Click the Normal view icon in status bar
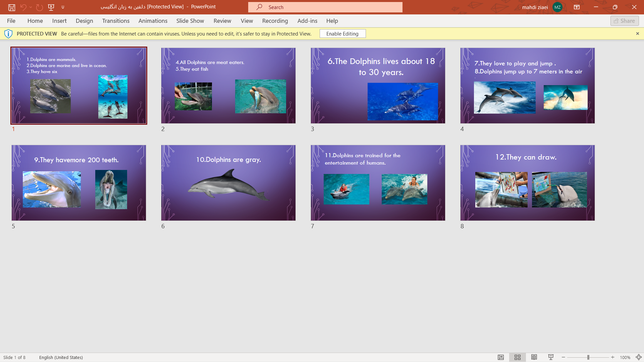 coord(501,357)
